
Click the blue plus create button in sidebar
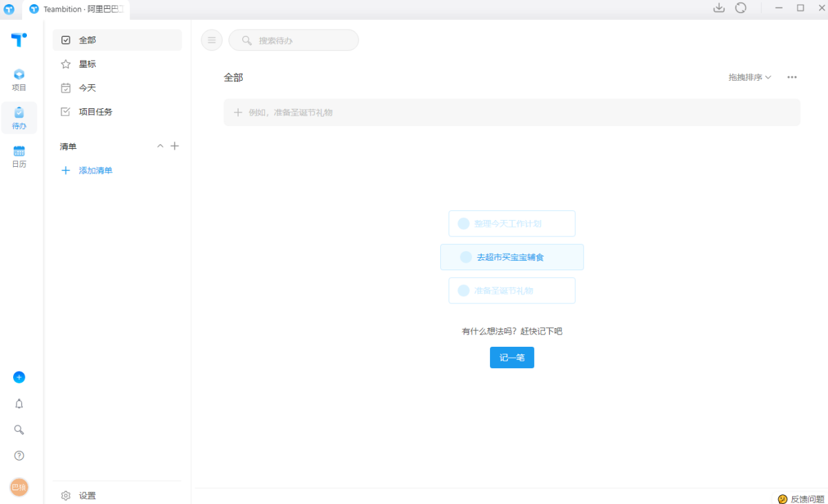click(19, 377)
